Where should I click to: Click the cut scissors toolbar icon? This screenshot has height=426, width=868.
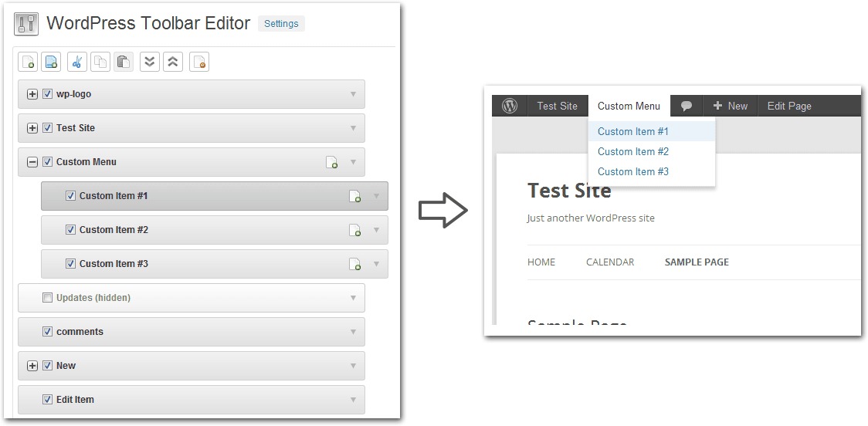click(x=77, y=62)
